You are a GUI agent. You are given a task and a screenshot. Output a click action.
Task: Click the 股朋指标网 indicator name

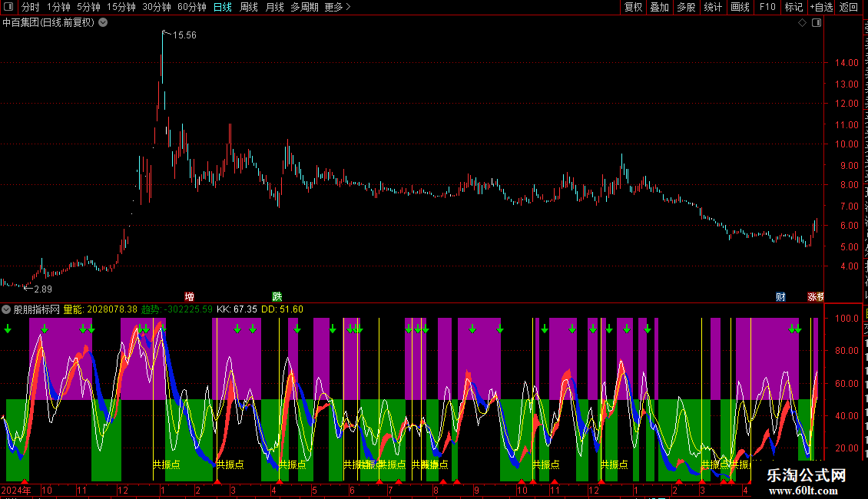[37, 310]
